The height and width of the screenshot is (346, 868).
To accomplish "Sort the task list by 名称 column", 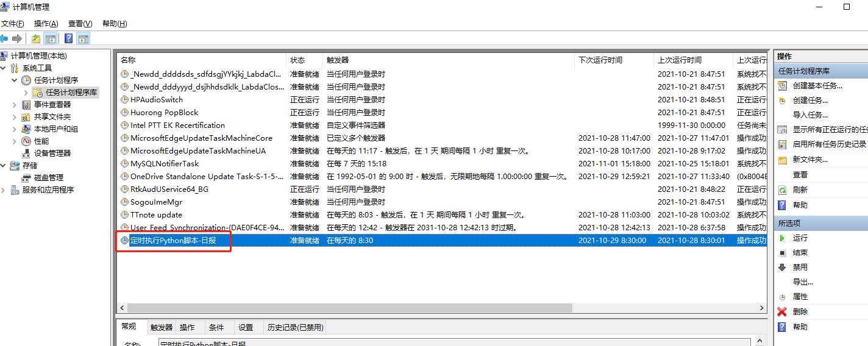I will tap(201, 60).
